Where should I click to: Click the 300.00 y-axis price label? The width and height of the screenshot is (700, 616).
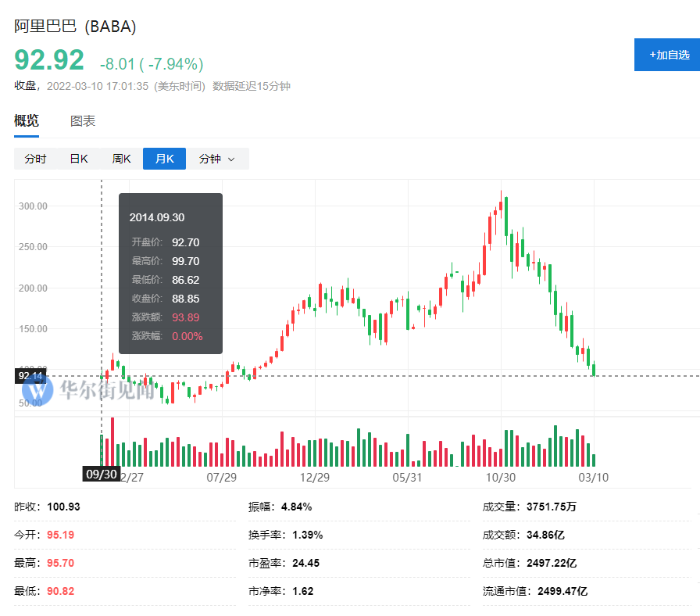pos(33,206)
